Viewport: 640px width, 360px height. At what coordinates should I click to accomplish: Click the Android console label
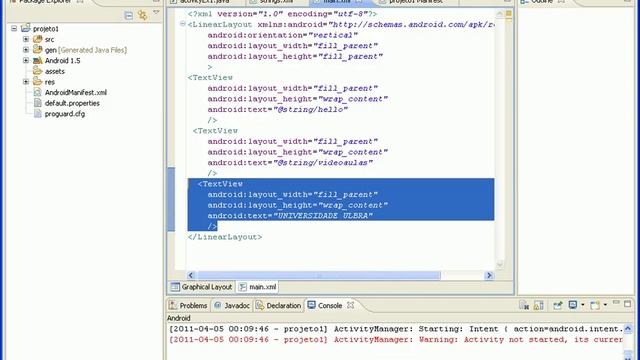coord(179,318)
